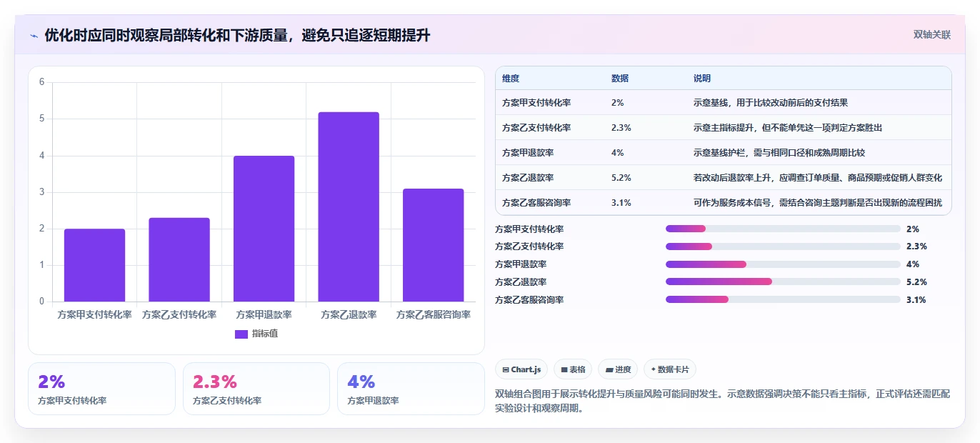Click the 方案甲支付转化率 progress bar at 2%
The height and width of the screenshot is (443, 980).
783,229
